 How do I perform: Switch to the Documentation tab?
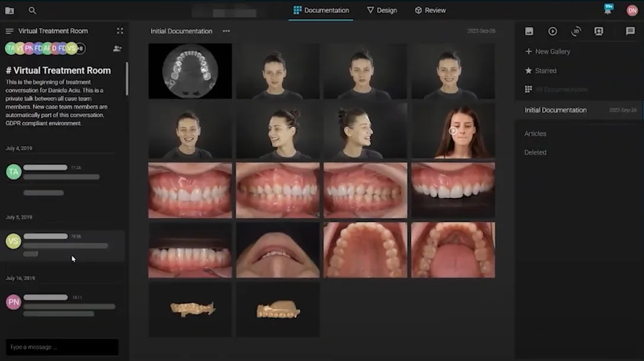321,10
